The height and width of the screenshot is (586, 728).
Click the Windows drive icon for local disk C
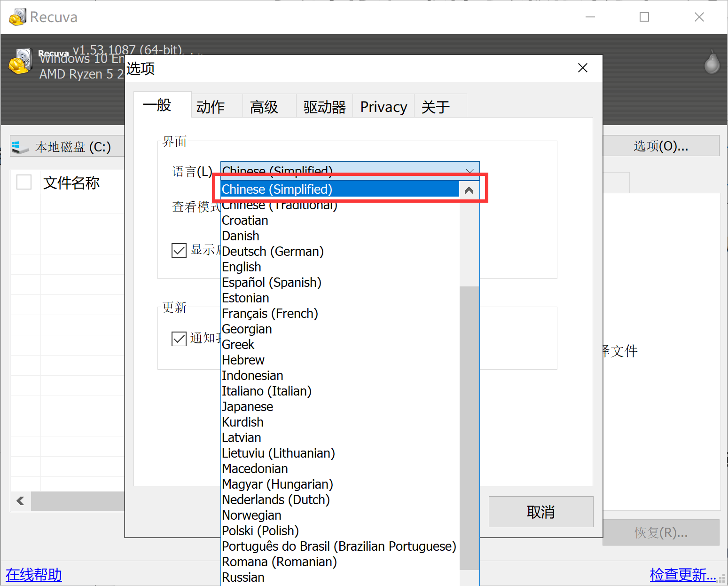(x=20, y=147)
